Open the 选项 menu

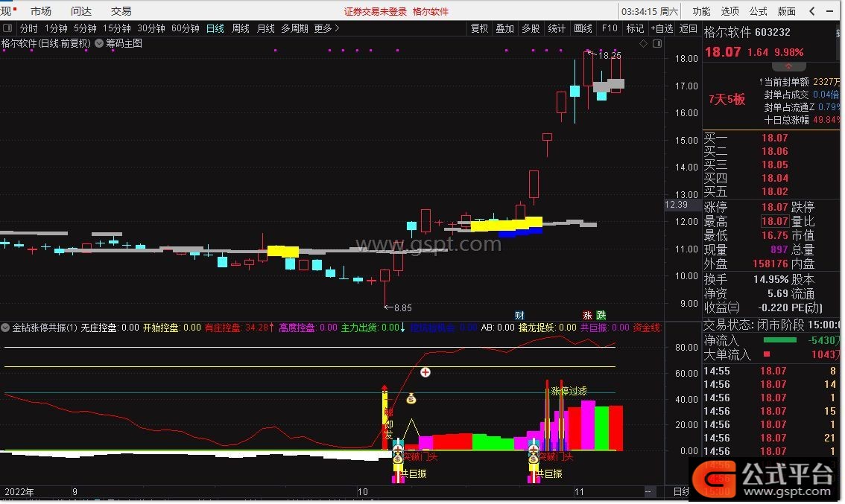tap(730, 10)
